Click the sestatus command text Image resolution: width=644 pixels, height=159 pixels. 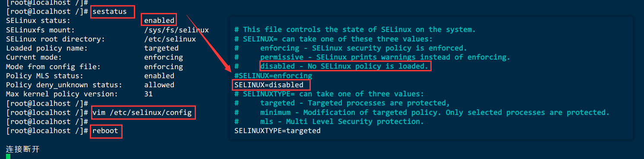pyautogui.click(x=110, y=11)
